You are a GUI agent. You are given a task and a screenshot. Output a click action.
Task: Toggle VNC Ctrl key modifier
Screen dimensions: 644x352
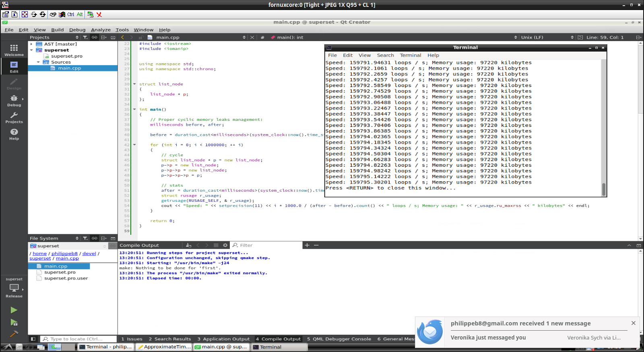(71, 14)
